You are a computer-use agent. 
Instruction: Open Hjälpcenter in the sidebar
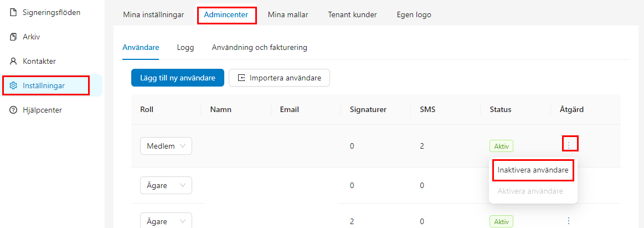pos(42,110)
